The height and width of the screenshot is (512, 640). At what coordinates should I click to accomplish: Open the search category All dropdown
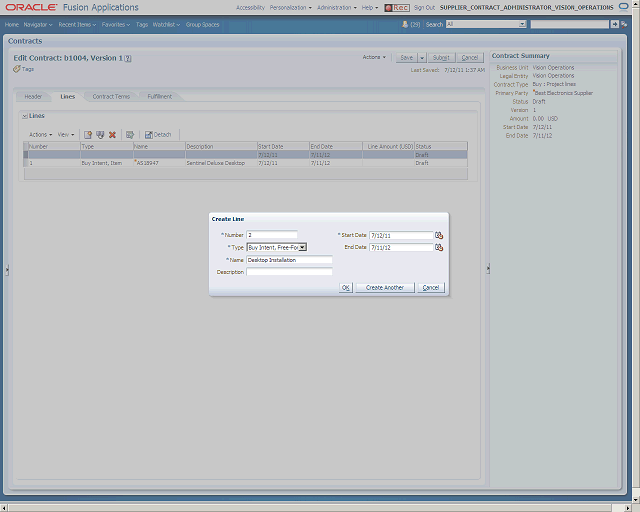pyautogui.click(x=522, y=24)
